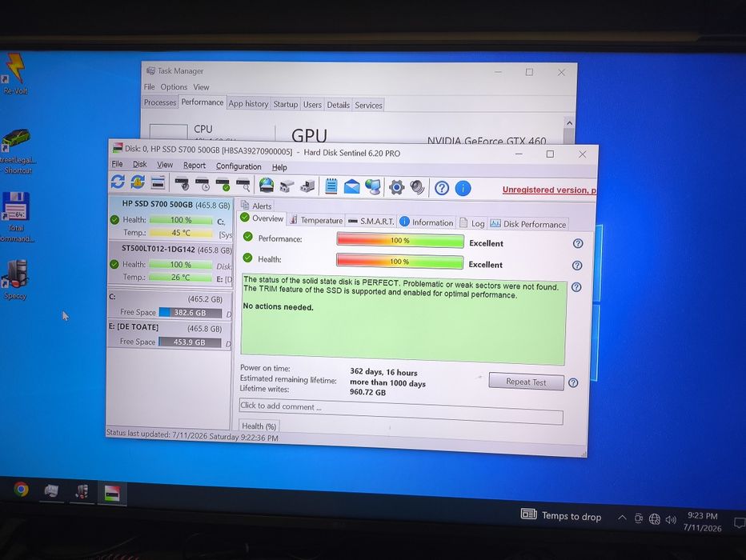Open the Alerts tab
Viewport: 746px width, 560px height.
click(256, 206)
